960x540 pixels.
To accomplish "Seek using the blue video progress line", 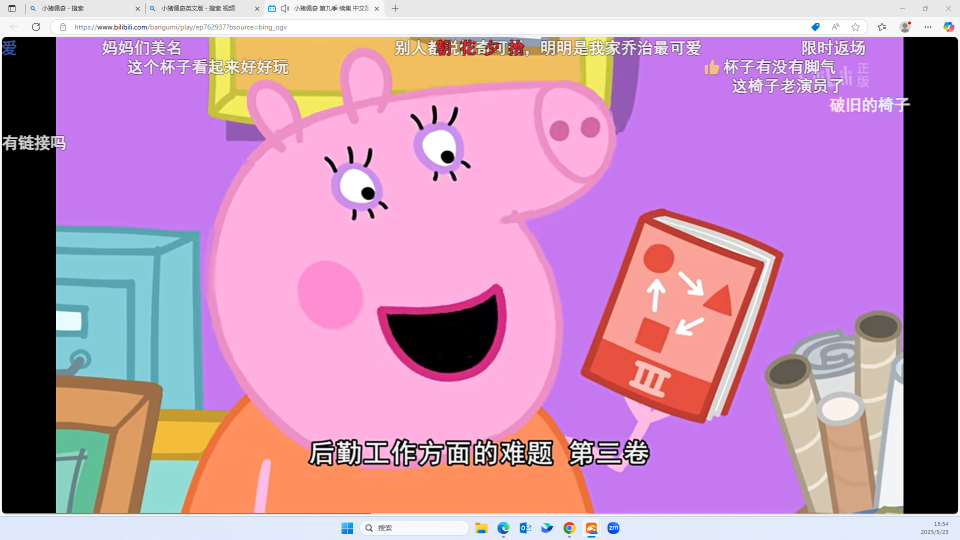I will click(x=186, y=513).
